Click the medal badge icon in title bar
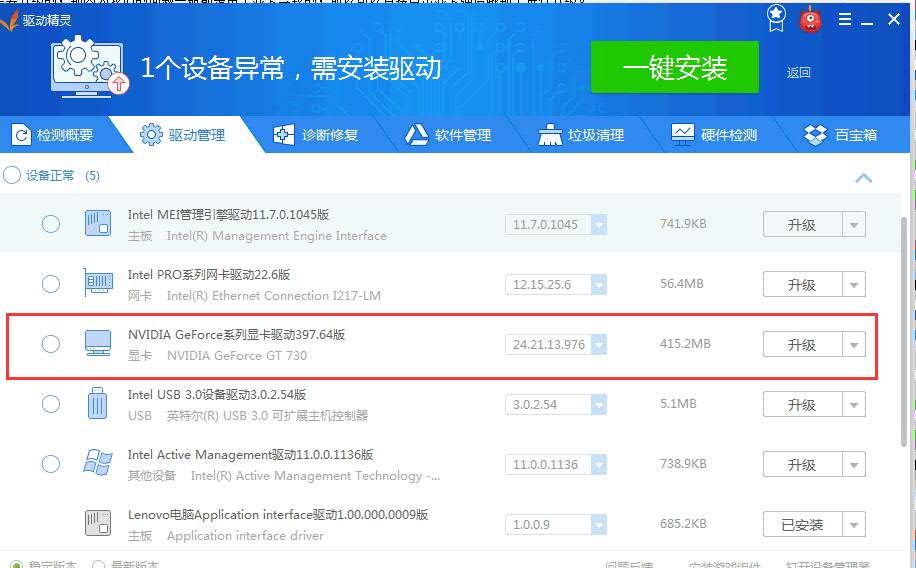The width and height of the screenshot is (916, 568). (x=776, y=19)
